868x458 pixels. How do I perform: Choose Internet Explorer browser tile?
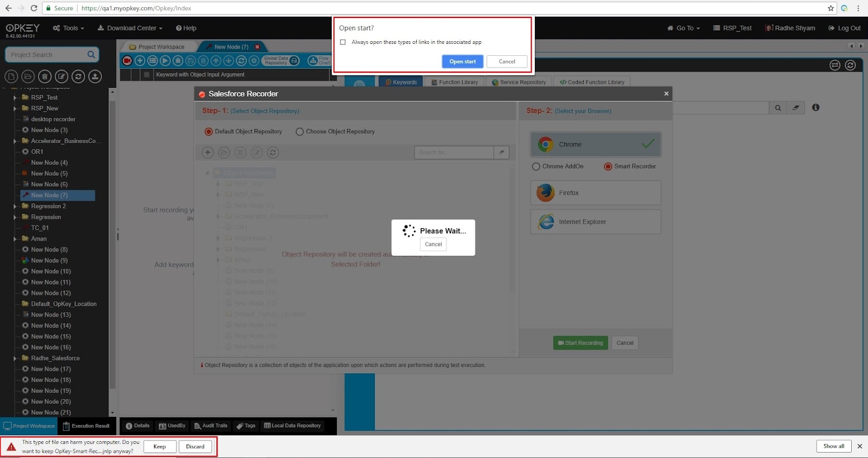pyautogui.click(x=596, y=222)
